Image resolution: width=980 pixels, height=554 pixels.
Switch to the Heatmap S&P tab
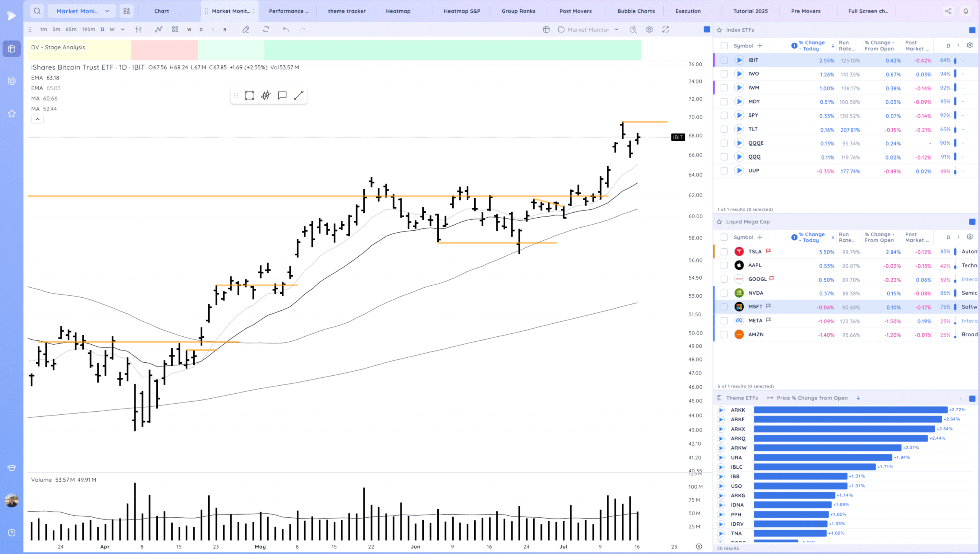[462, 11]
